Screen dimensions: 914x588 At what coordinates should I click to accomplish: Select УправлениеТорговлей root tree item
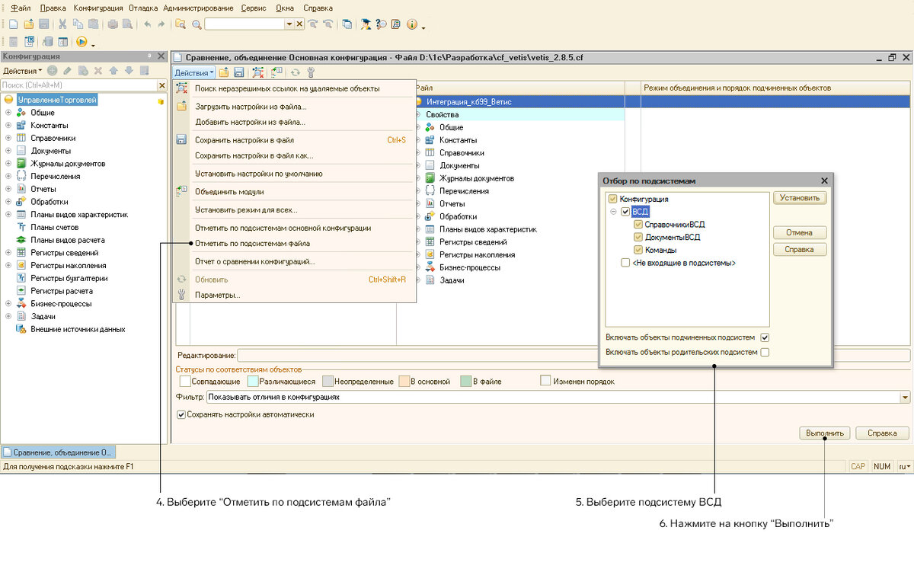(x=59, y=100)
